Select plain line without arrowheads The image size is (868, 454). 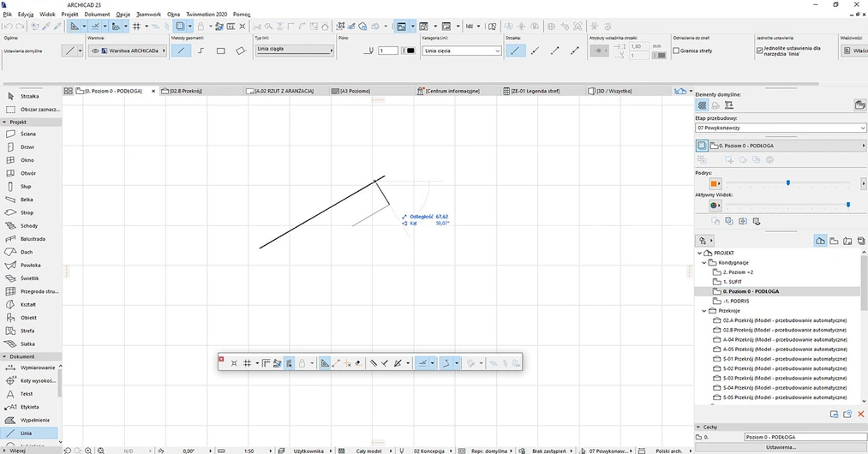pyautogui.click(x=515, y=51)
